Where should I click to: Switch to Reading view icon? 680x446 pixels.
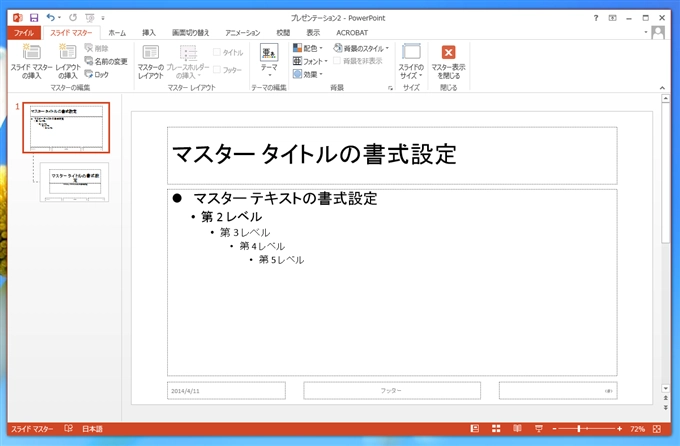[517, 429]
